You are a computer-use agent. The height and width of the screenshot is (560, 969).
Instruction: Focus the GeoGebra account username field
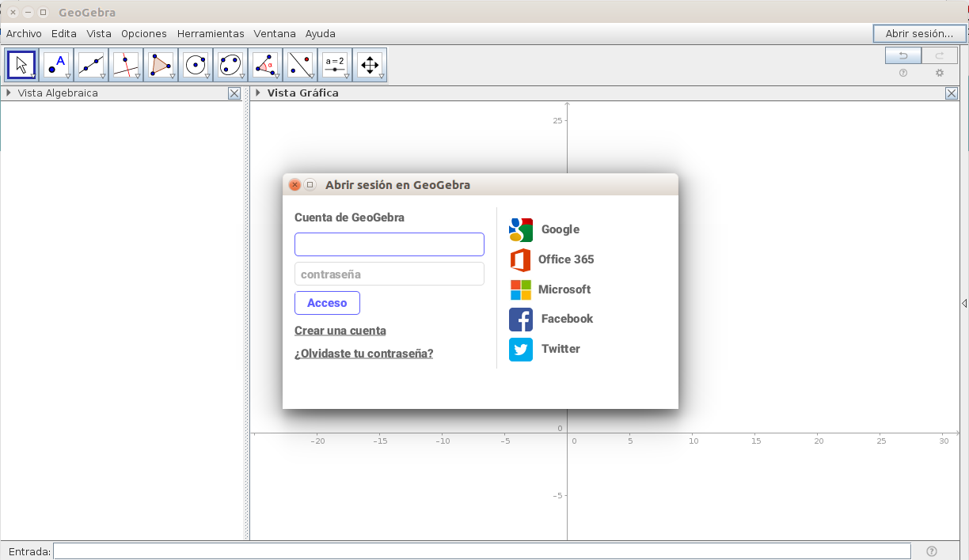click(x=389, y=244)
